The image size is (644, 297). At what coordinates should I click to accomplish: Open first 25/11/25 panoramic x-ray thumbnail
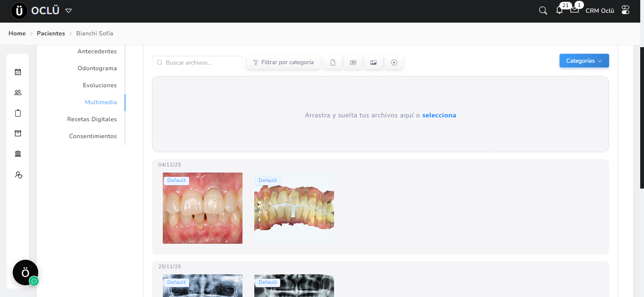pyautogui.click(x=202, y=286)
